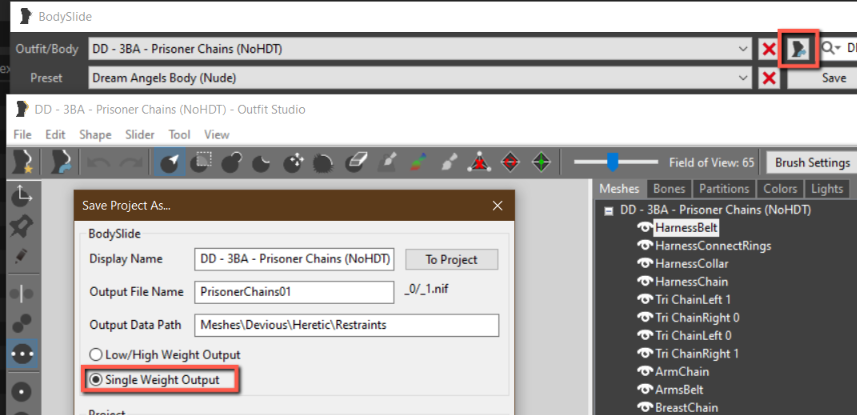This screenshot has height=415, width=857.
Task: Open Outfit Studio from the BodySlide window
Action: click(799, 49)
